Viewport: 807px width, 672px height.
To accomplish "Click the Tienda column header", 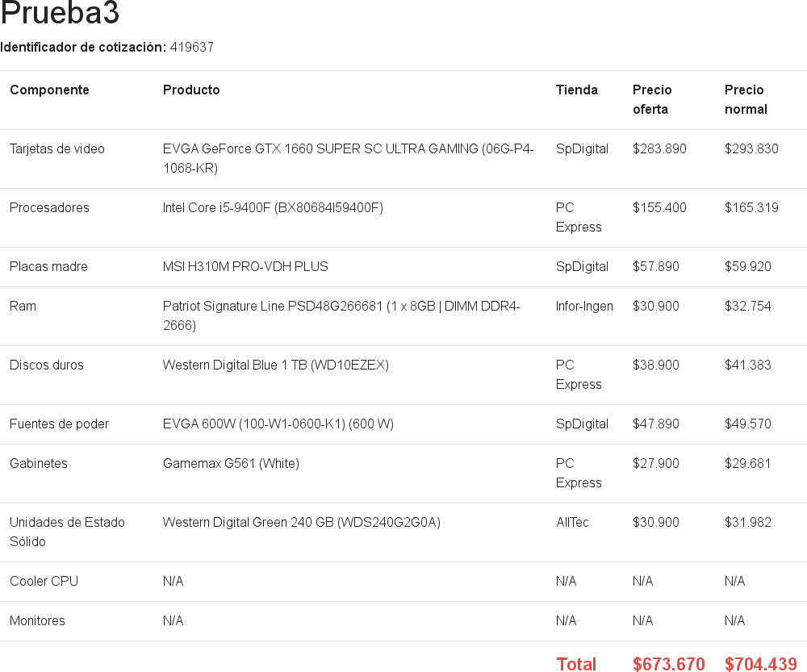I will pos(577,90).
